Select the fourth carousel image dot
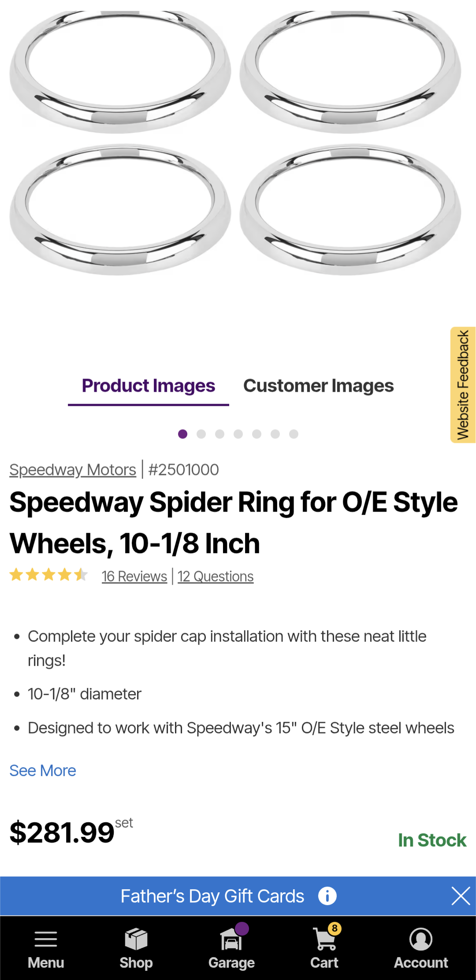 [x=238, y=434]
